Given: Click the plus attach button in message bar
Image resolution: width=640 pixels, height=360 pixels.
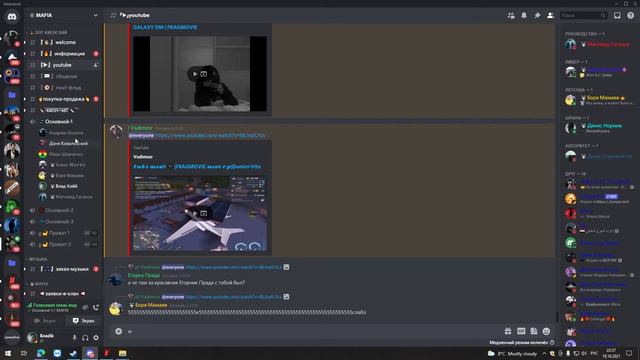Looking at the screenshot, I should (x=118, y=331).
